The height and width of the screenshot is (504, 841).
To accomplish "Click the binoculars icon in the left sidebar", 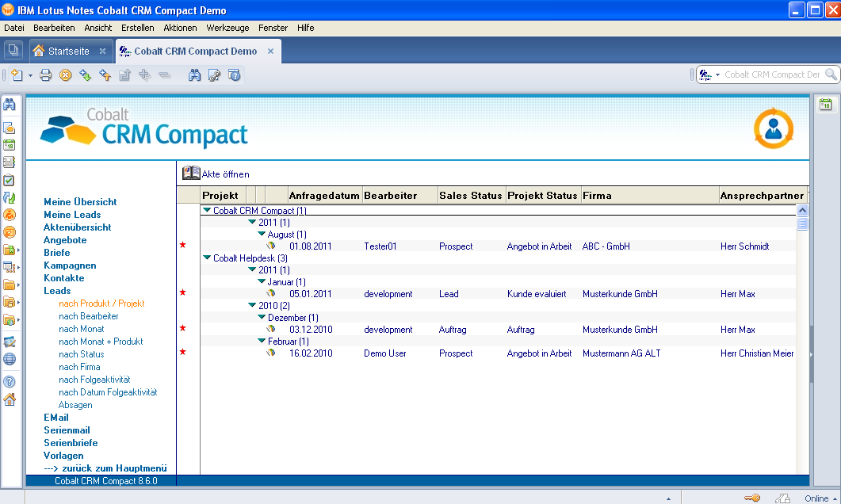I will point(10,104).
